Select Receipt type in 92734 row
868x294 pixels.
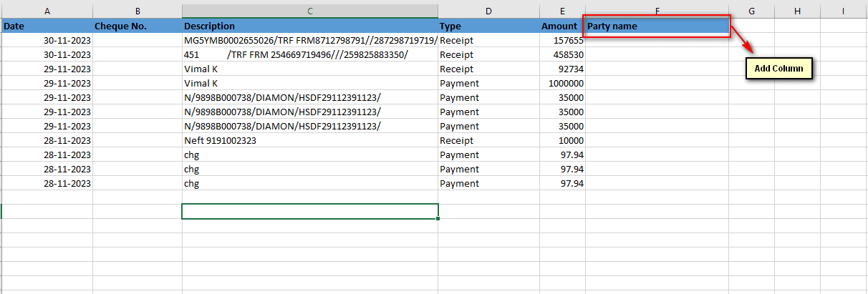pos(488,69)
